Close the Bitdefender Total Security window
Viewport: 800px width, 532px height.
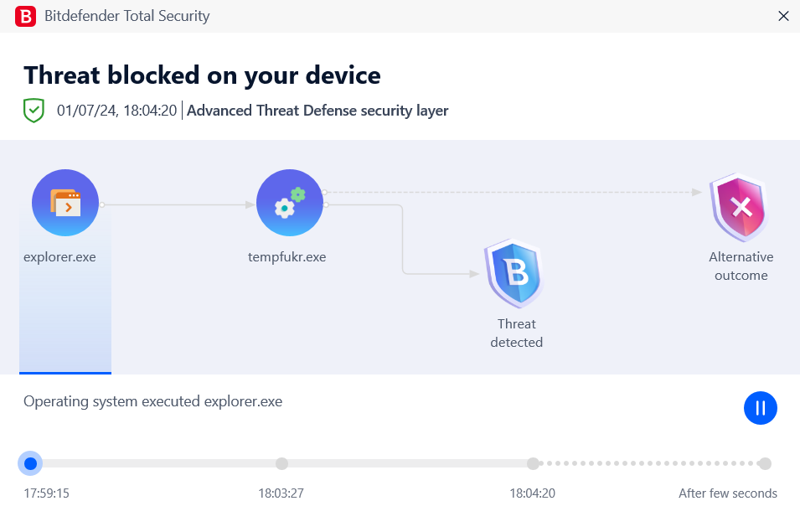tap(784, 16)
